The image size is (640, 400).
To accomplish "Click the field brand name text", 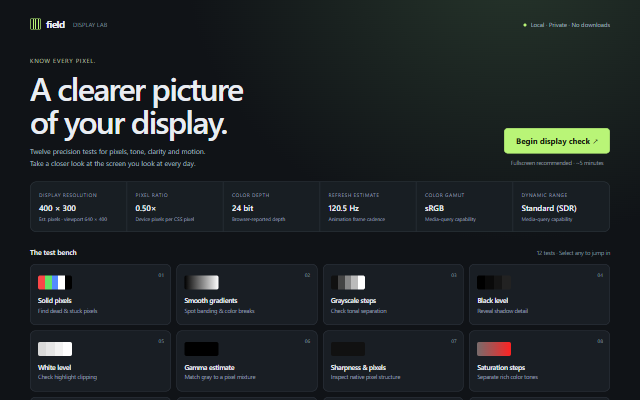I will 56,24.
